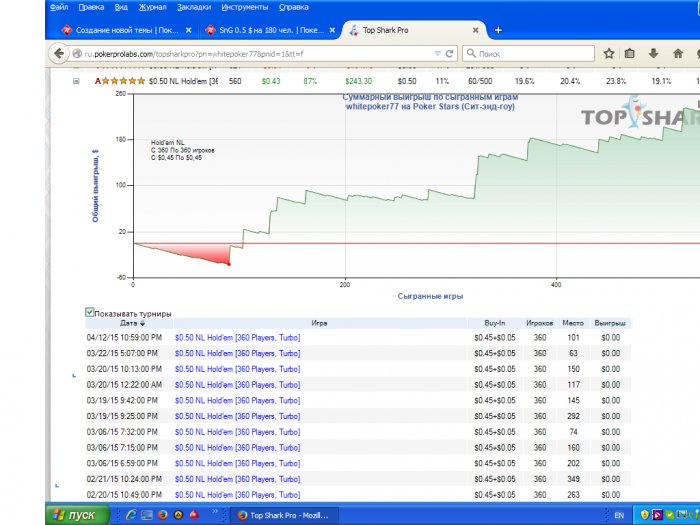
Task: Launch Internet Explorer from quick launch
Action: tap(131, 514)
